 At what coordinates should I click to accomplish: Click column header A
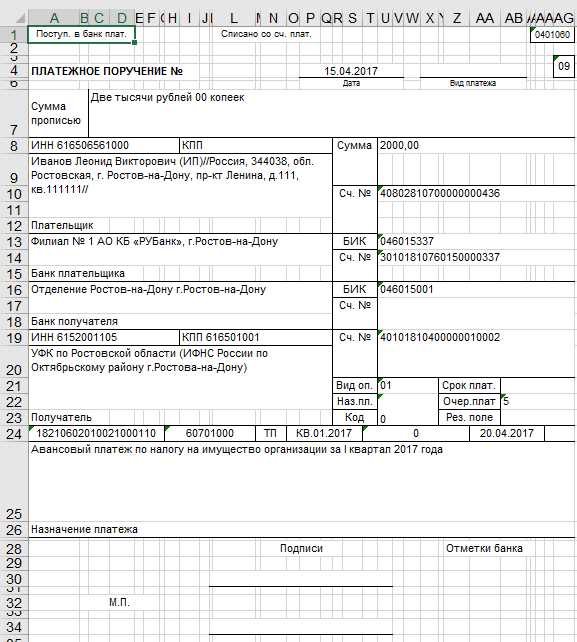[54, 18]
